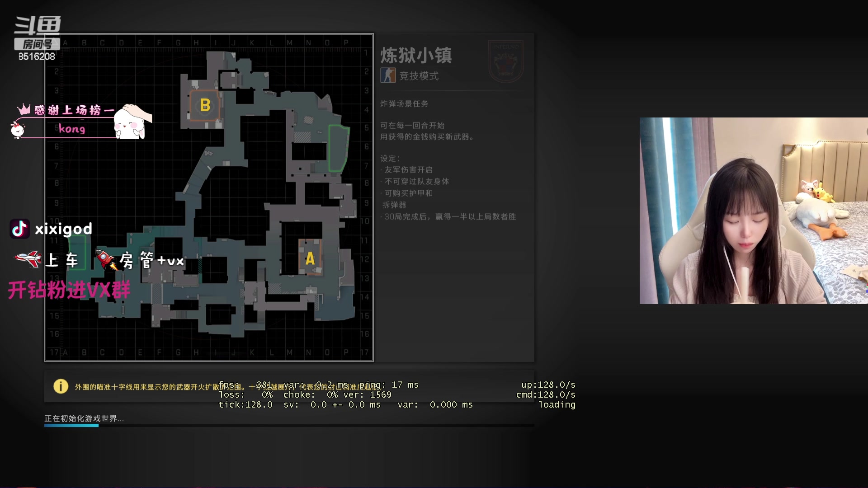Click the 正在初始化游戏世界 status text
The height and width of the screenshot is (488, 868).
(x=84, y=418)
